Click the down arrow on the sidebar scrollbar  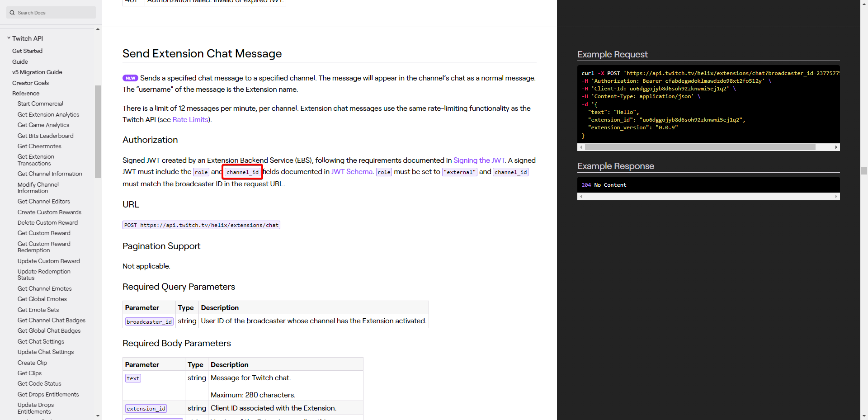coord(97,415)
